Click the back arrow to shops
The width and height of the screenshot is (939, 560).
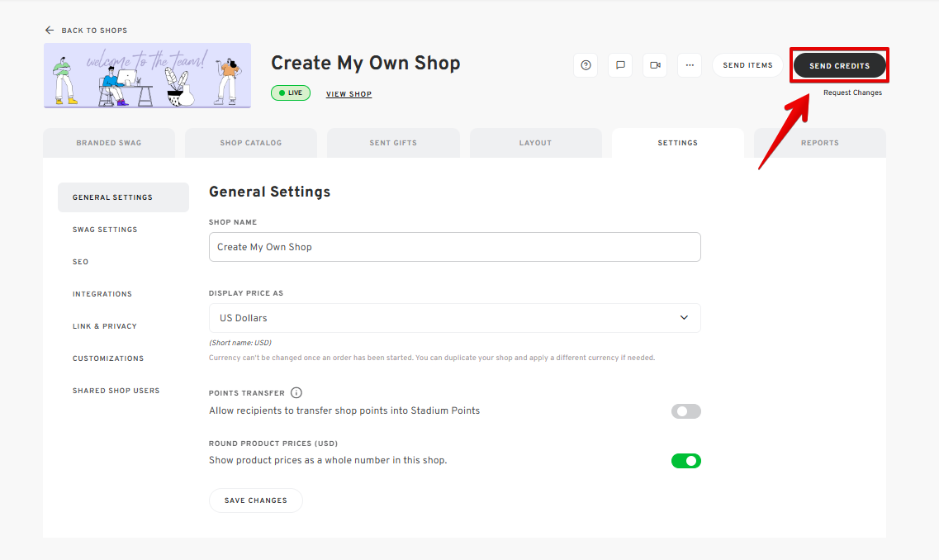[50, 31]
